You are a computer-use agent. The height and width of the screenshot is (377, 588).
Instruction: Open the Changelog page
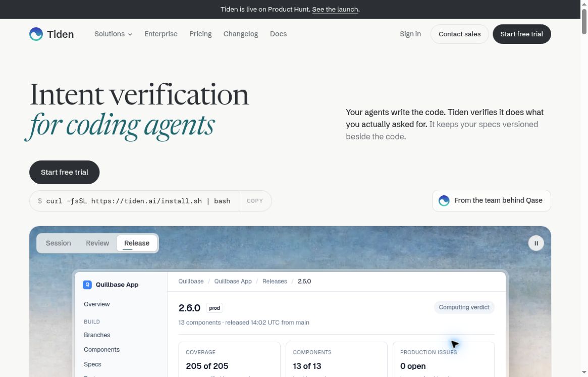click(241, 34)
